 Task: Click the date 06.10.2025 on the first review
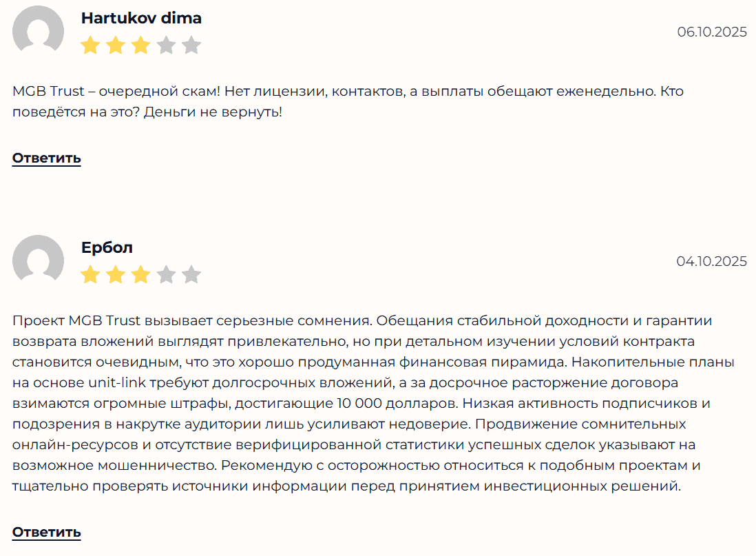tap(712, 32)
